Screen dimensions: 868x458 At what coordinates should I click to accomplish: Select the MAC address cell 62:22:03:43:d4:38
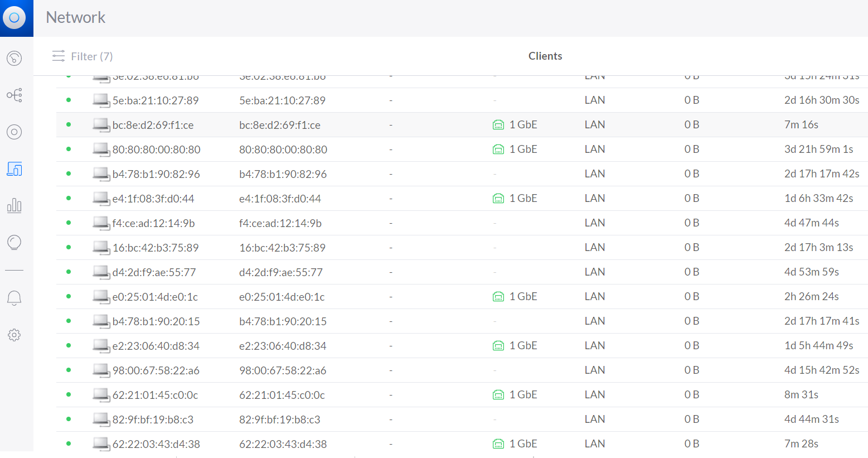click(283, 444)
